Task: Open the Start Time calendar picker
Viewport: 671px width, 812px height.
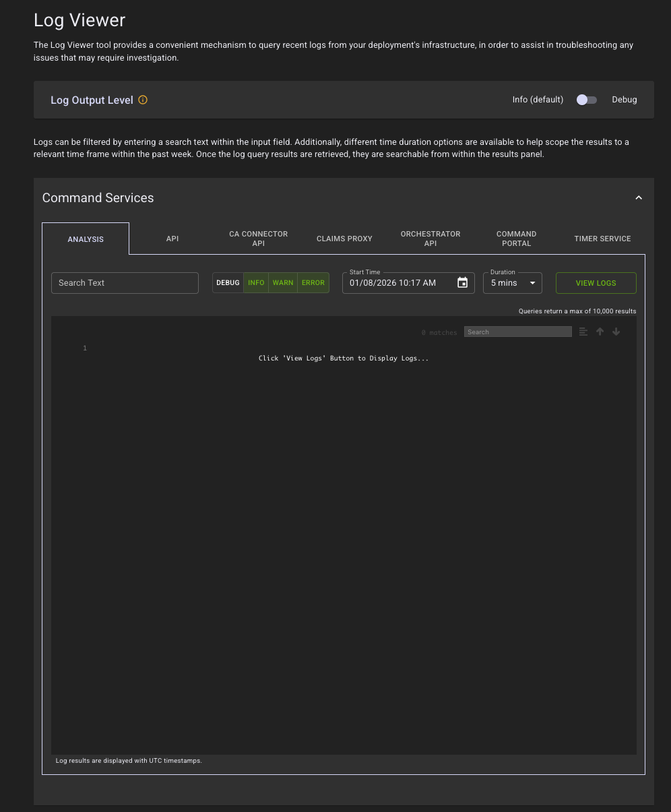Action: click(462, 283)
